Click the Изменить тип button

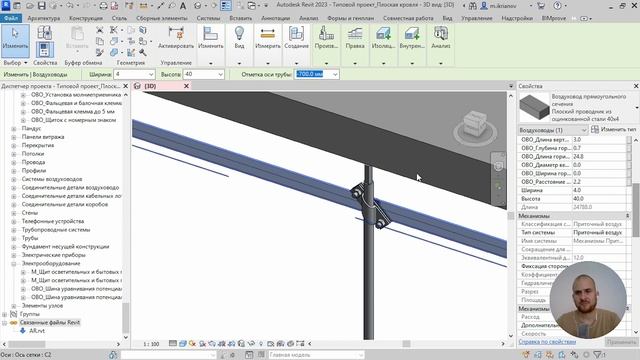point(613,129)
